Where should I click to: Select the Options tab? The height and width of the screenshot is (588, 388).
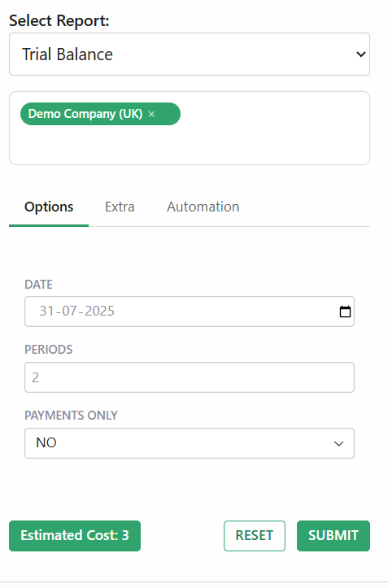click(49, 207)
